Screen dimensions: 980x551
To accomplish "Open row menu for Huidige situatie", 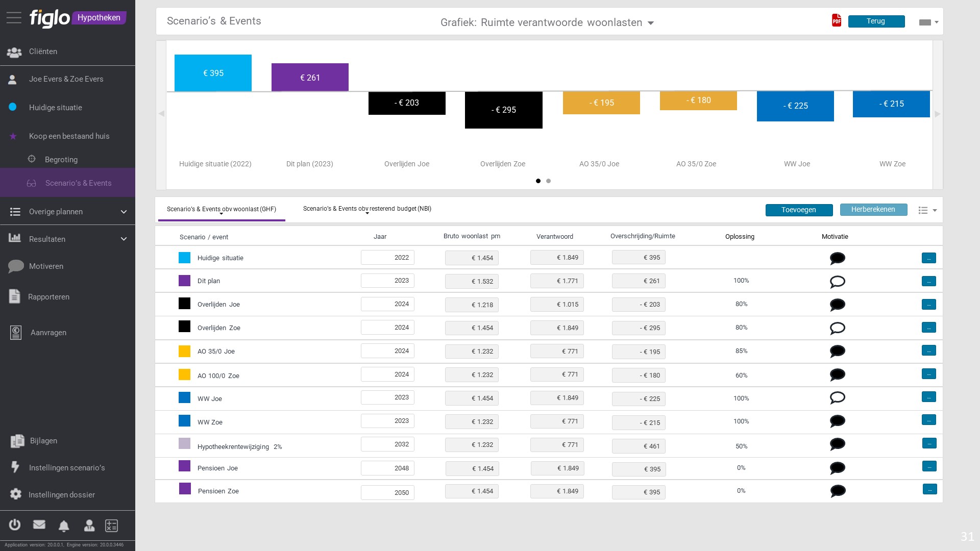I will tap(929, 258).
